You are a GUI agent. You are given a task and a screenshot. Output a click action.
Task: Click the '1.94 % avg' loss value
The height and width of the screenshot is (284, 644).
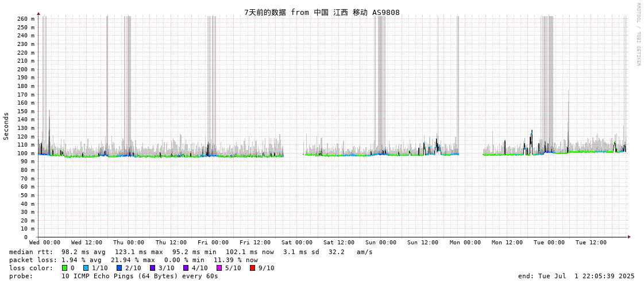pyautogui.click(x=83, y=260)
